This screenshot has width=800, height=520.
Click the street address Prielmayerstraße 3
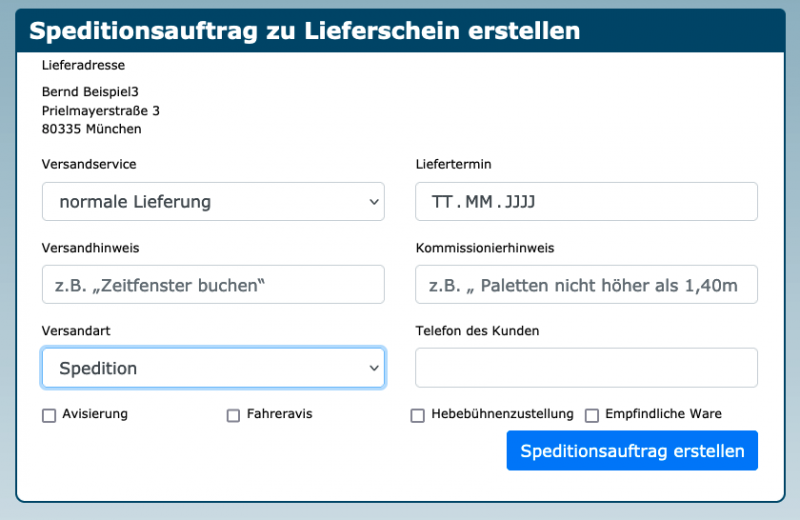(101, 111)
